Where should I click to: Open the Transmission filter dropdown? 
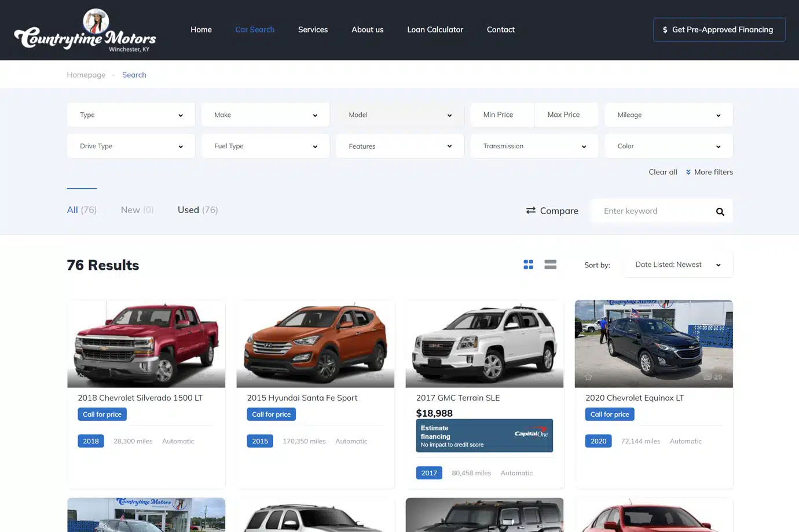[534, 146]
